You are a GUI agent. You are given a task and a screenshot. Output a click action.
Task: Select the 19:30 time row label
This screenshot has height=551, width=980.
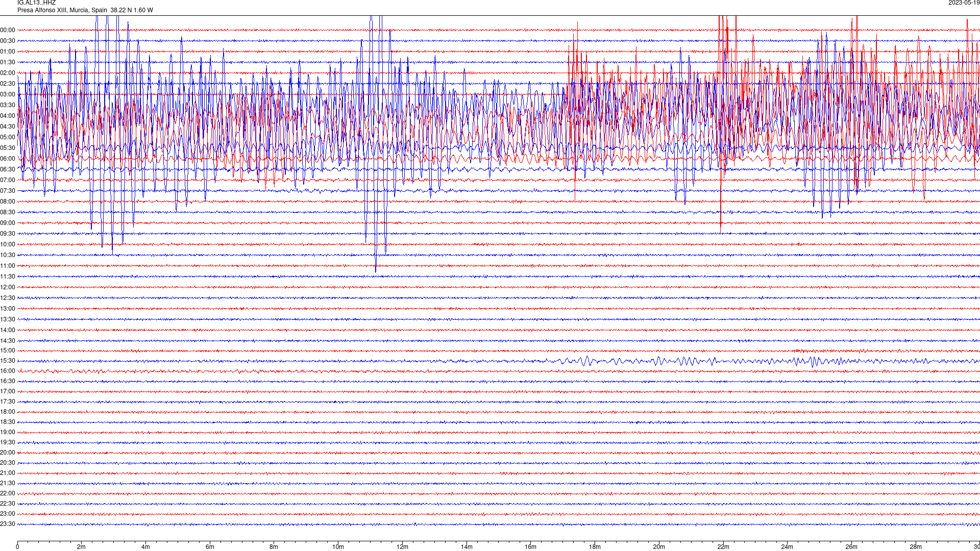coord(8,442)
